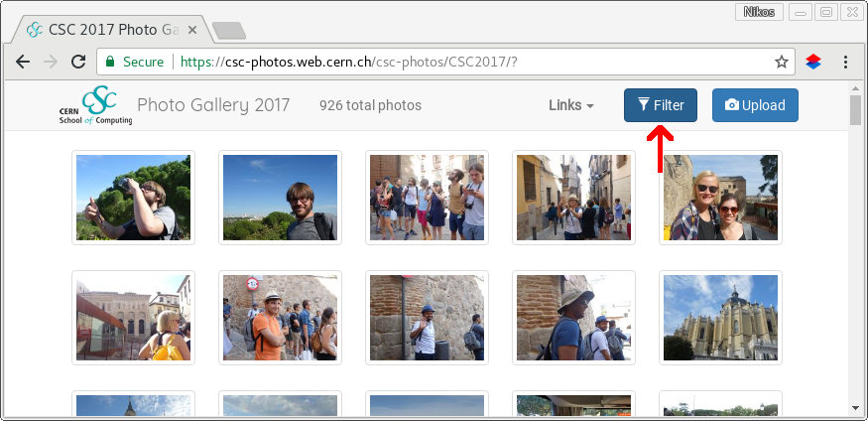Open the layered extension icon in toolbar
868x421 pixels.
pos(813,62)
